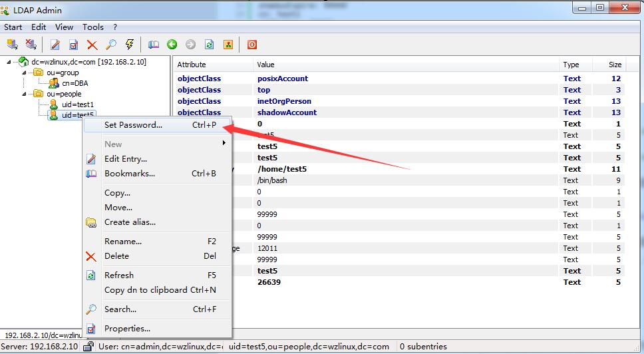Image resolution: width=644 pixels, height=354 pixels.
Task: Click the magnifier Search toolbar icon
Action: [111, 45]
